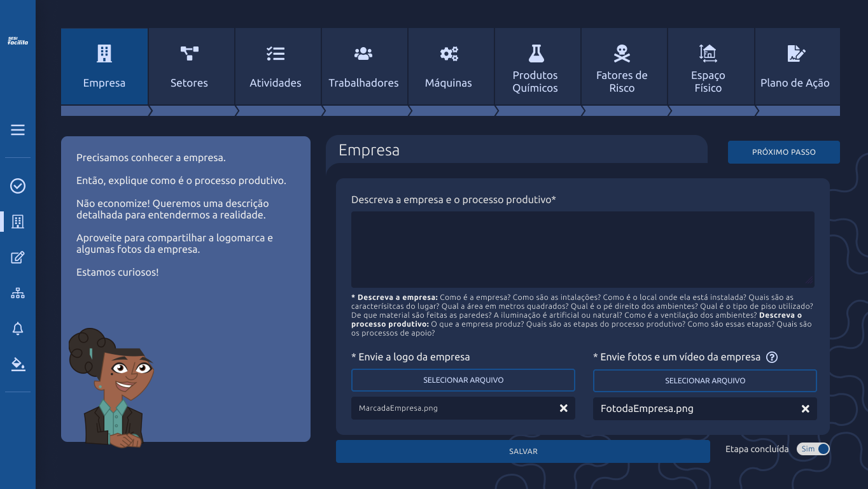Select file for company logo upload
This screenshot has width=868, height=489.
(x=463, y=380)
